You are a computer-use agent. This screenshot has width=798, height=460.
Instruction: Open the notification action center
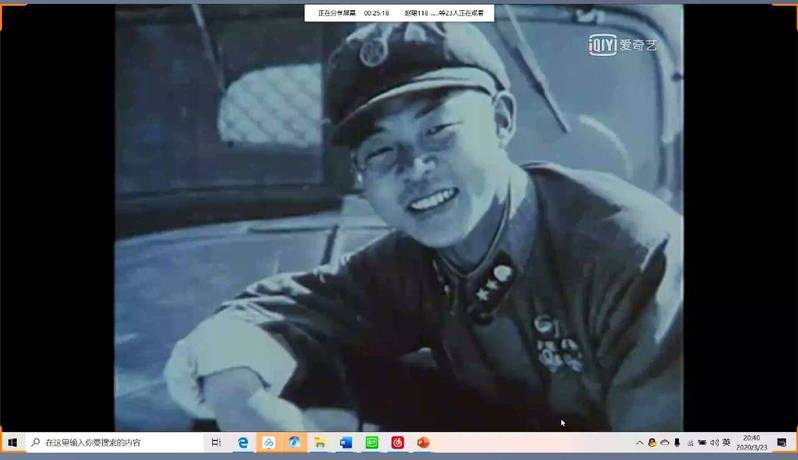pyautogui.click(x=782, y=442)
